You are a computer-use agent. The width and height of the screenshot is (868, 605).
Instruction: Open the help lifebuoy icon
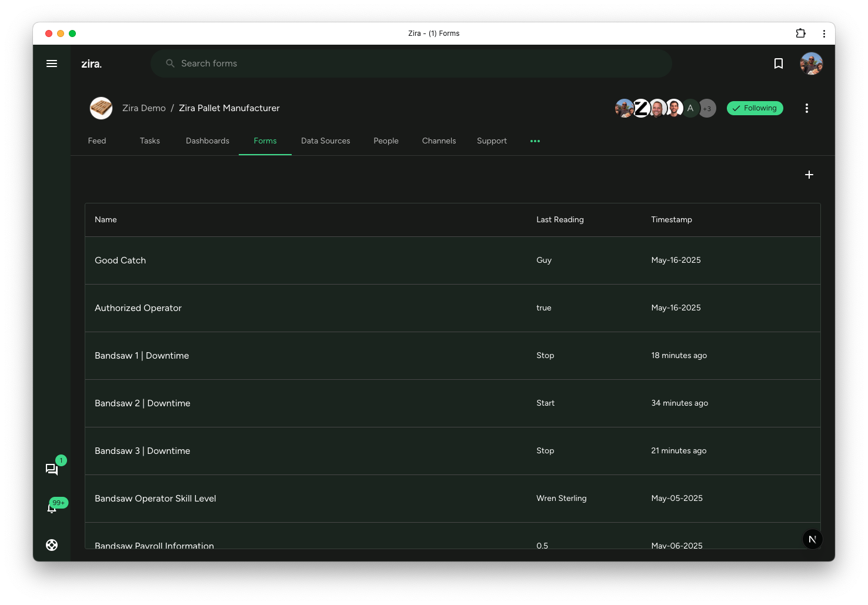[x=52, y=545]
